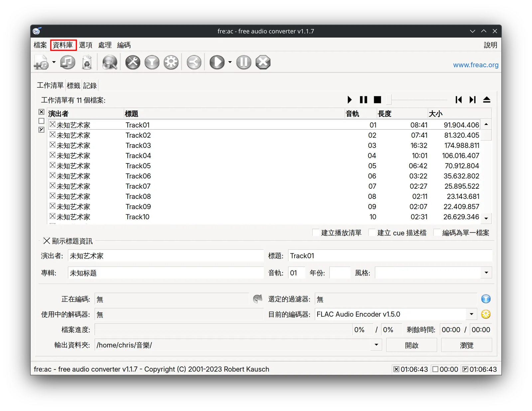Click the add audio CD contents icon

(68, 62)
